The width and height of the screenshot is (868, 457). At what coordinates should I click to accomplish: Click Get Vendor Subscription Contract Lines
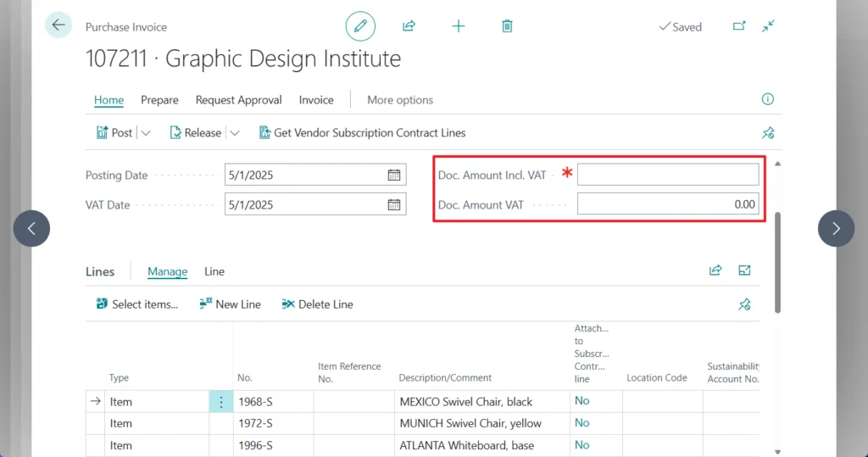pyautogui.click(x=362, y=133)
